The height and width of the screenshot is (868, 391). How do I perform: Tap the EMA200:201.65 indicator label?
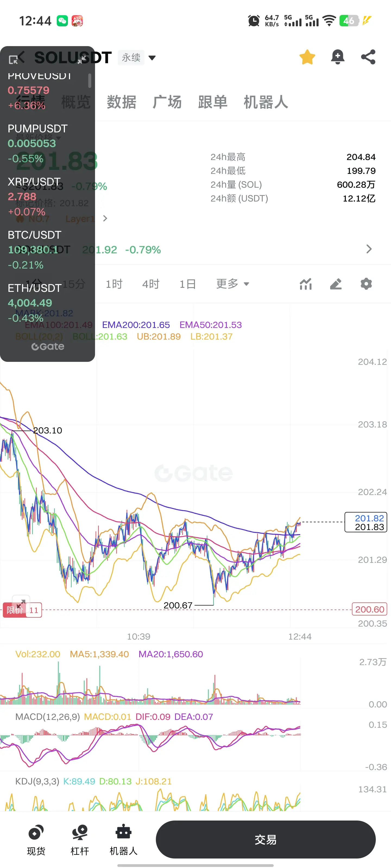tap(136, 325)
